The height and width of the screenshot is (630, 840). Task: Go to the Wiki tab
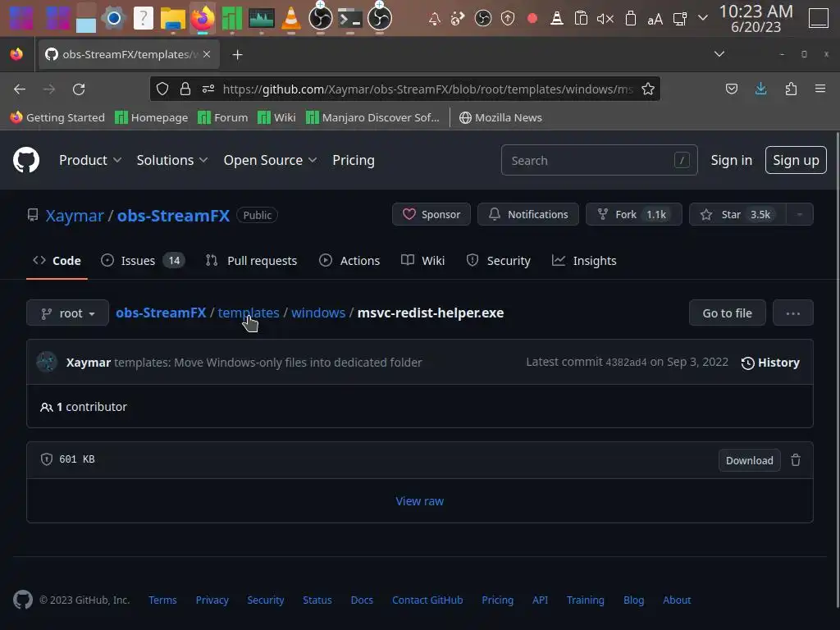[x=422, y=260]
